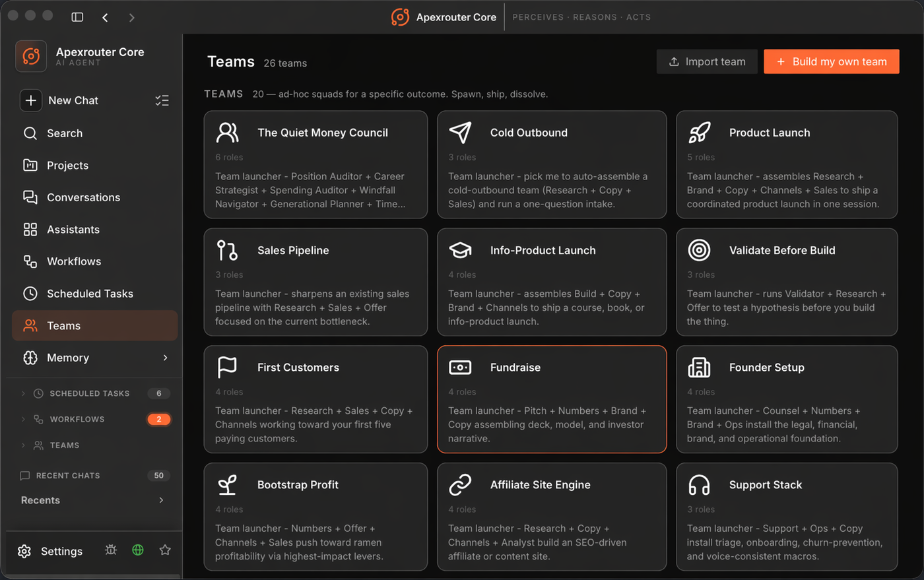Screen dimensions: 924x580
Task: Click the Scheduled Tasks count badge 6
Action: click(159, 393)
